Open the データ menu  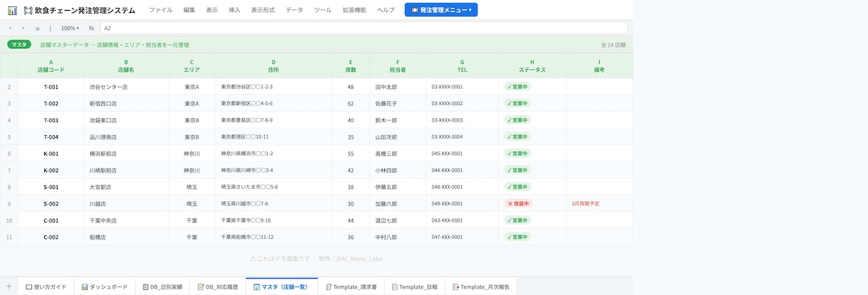point(295,10)
